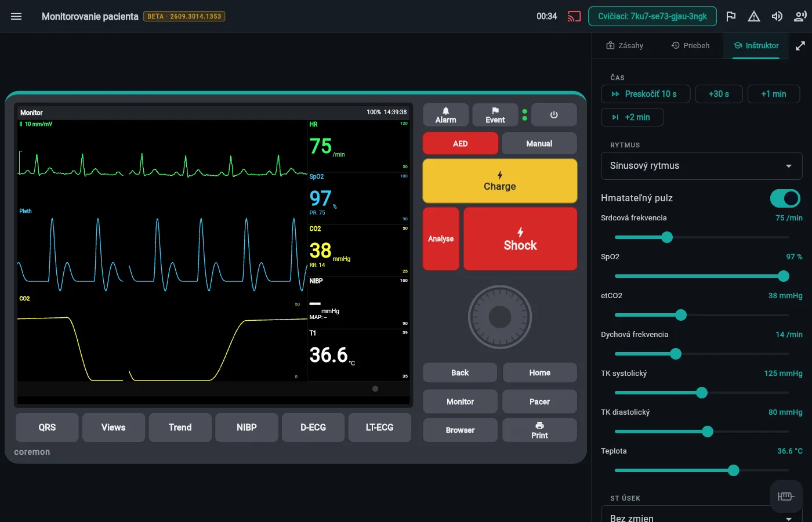The image size is (812, 522).
Task: Open the hamburger menu
Action: [16, 16]
